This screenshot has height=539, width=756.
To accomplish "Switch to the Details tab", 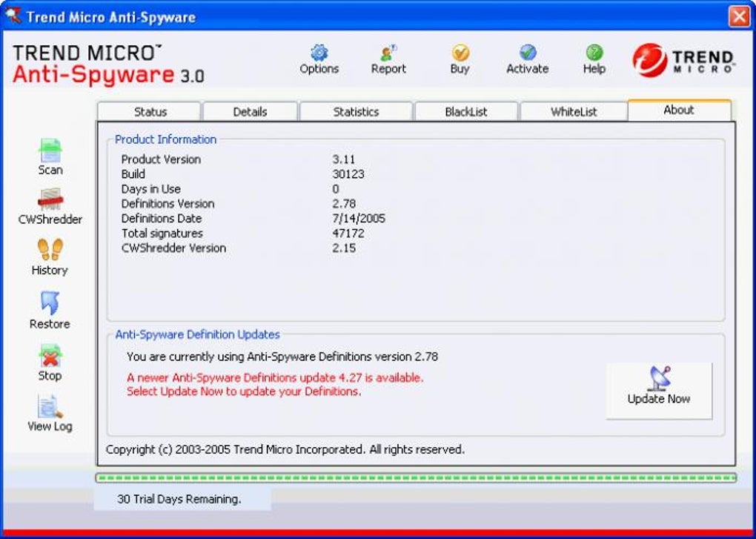I will [x=250, y=112].
